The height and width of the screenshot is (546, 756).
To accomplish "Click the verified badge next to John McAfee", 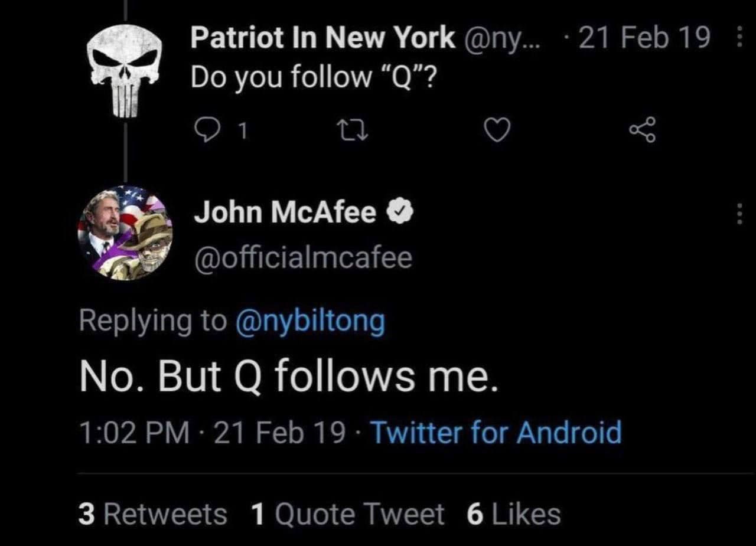I will click(x=399, y=212).
